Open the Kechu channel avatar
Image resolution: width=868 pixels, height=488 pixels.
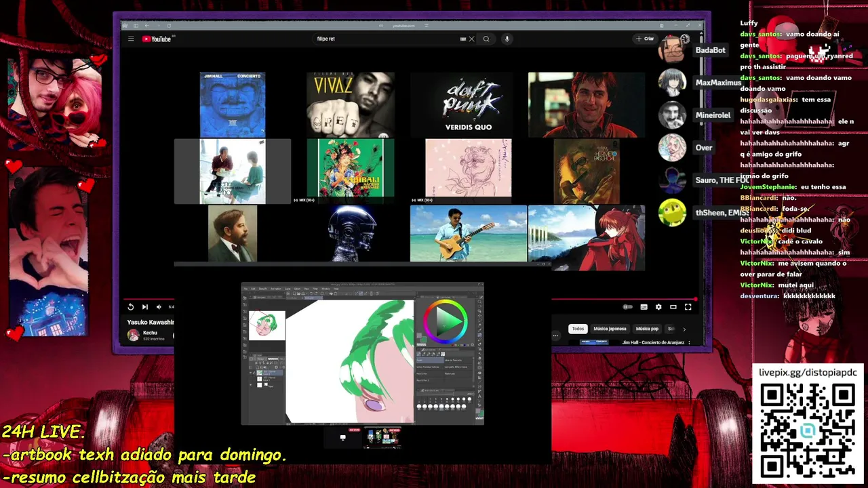134,335
